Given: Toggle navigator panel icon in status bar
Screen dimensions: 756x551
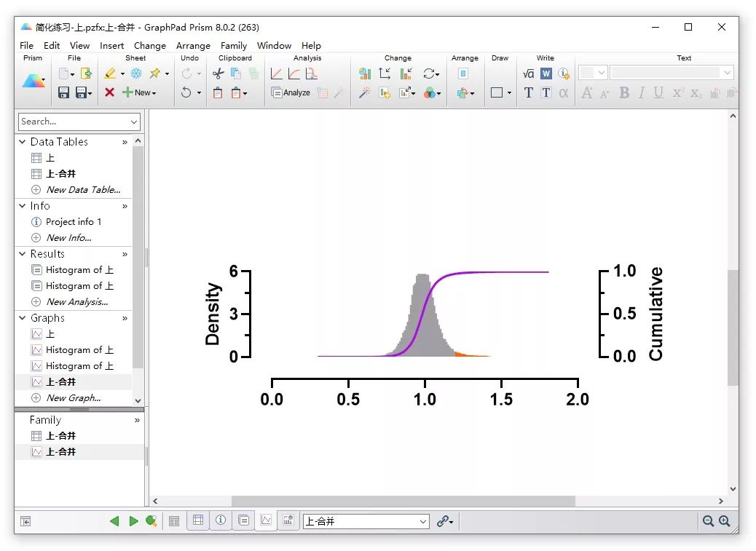Looking at the screenshot, I should (25, 521).
